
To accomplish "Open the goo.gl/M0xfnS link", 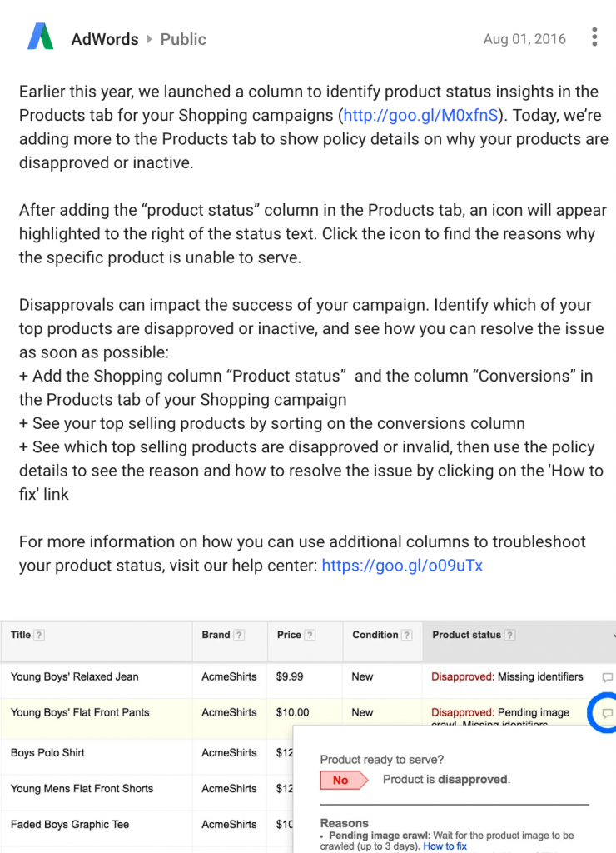I will (421, 115).
